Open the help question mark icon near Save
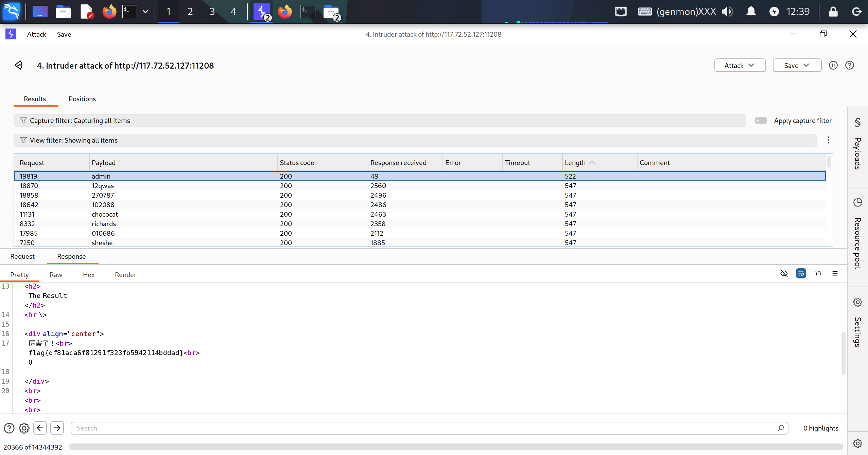 [x=849, y=65]
